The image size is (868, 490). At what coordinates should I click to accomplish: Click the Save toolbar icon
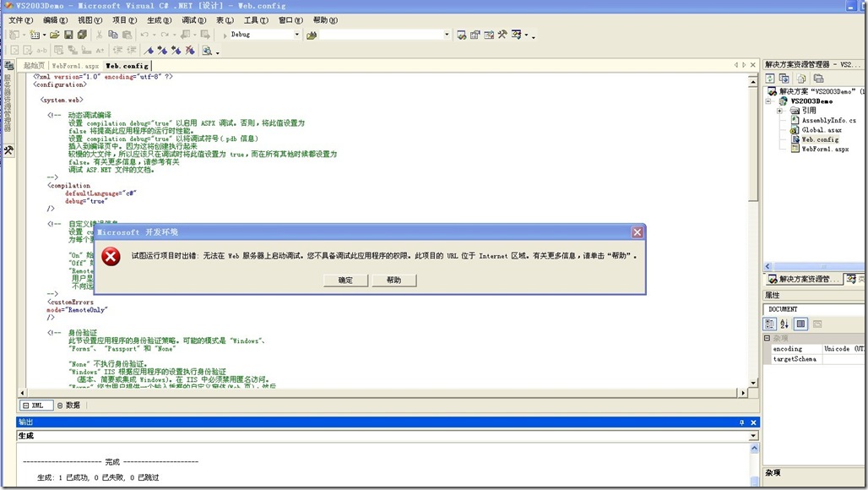(68, 35)
